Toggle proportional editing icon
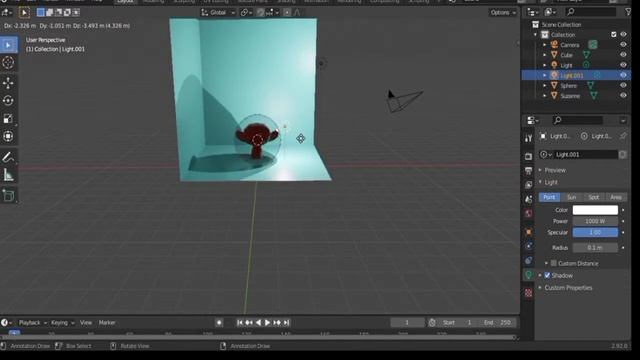This screenshot has width=640, height=360. coord(287,13)
